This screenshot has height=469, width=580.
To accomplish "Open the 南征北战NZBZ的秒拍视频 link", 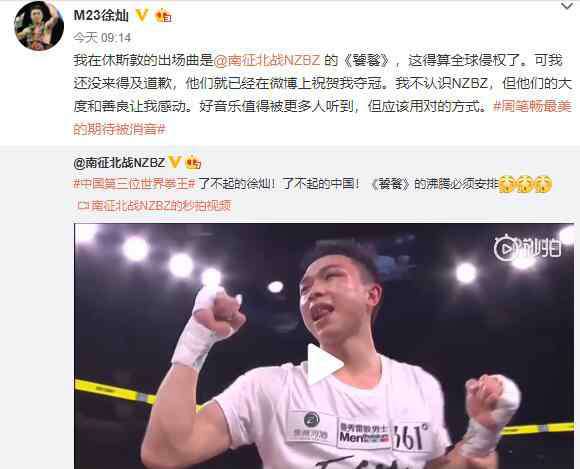I will coord(161,205).
